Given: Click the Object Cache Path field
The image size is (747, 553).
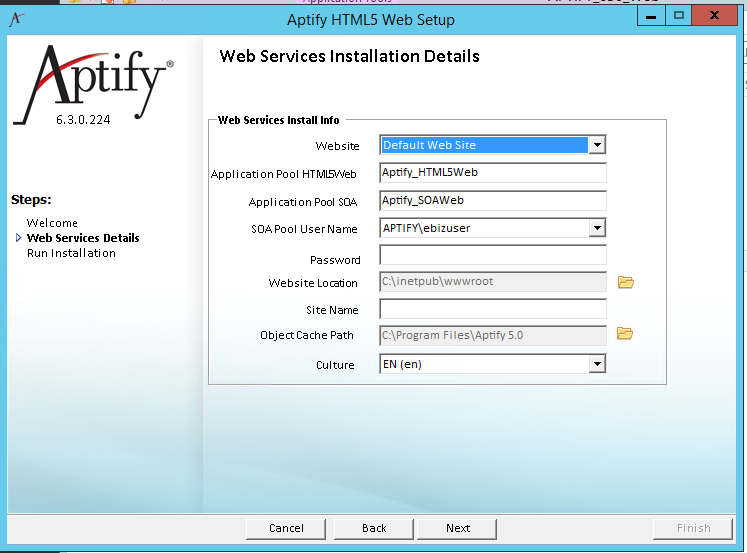Looking at the screenshot, I should [493, 335].
